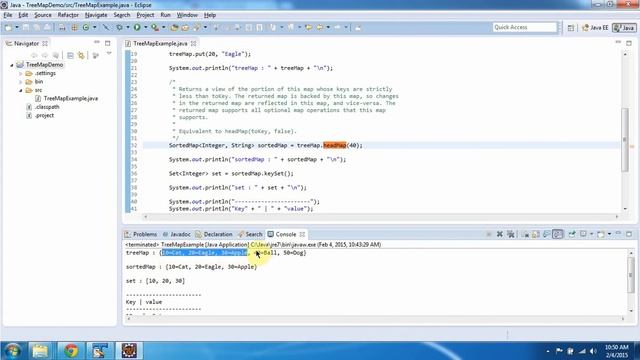The image size is (640, 360).
Task: Expand the bin folder
Action: [20, 82]
